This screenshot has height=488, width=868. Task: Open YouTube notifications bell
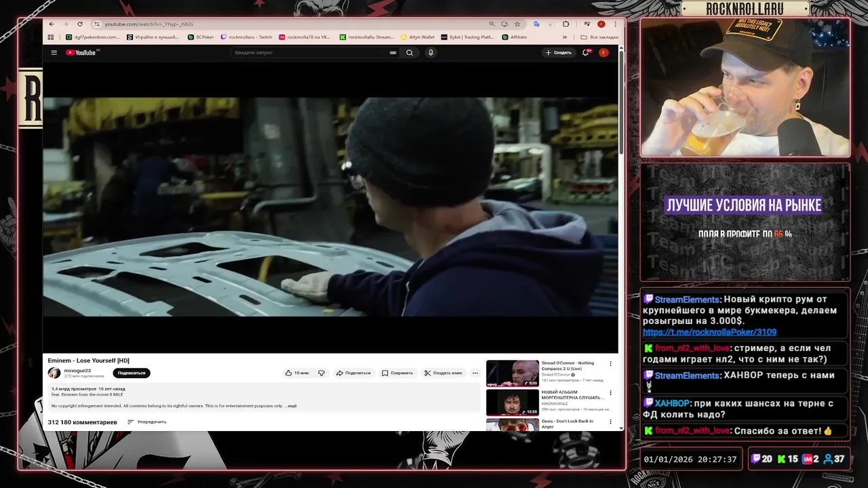[x=586, y=52]
